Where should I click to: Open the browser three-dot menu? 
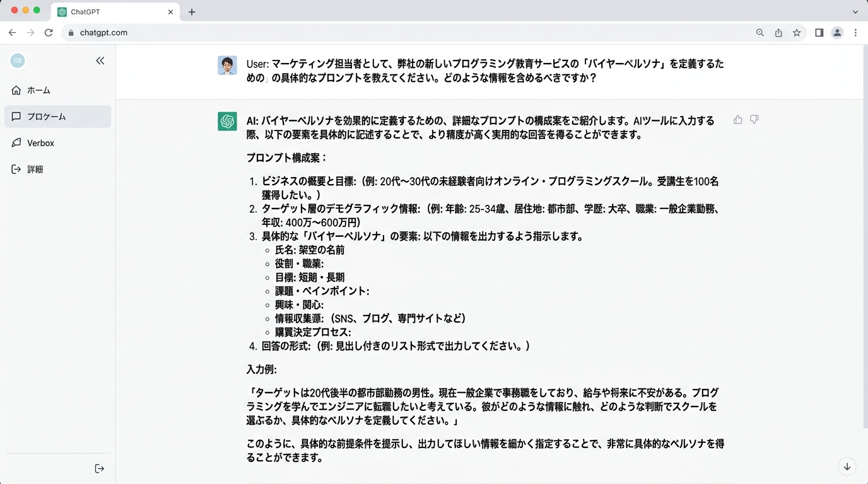tap(855, 33)
